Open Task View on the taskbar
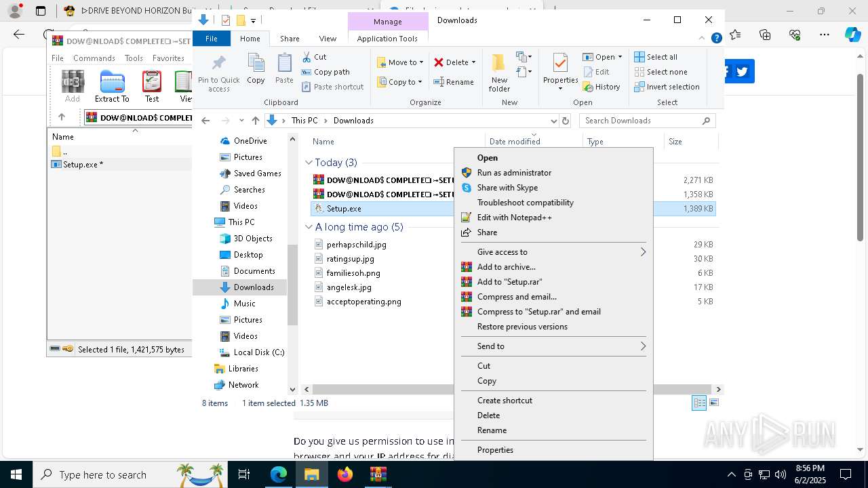 tap(244, 474)
